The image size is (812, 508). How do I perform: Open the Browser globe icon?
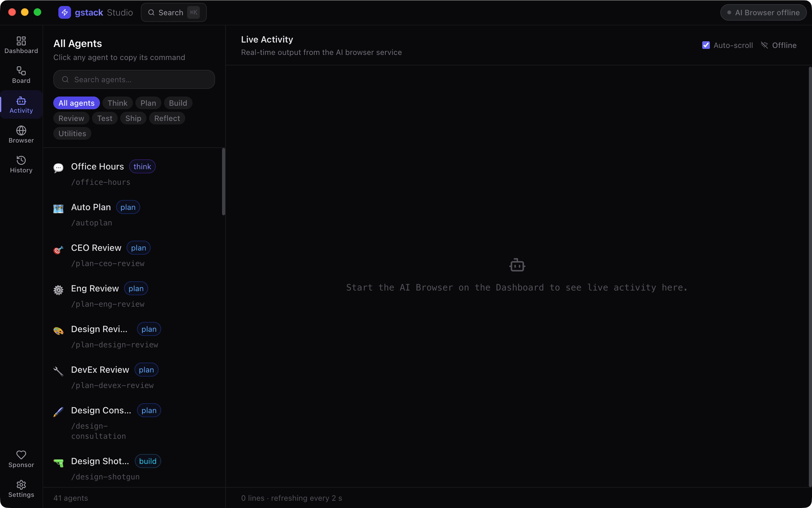click(x=21, y=130)
